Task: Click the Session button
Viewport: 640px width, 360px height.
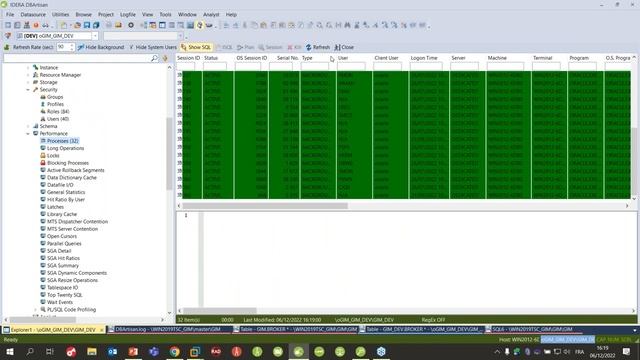Action: click(270, 47)
